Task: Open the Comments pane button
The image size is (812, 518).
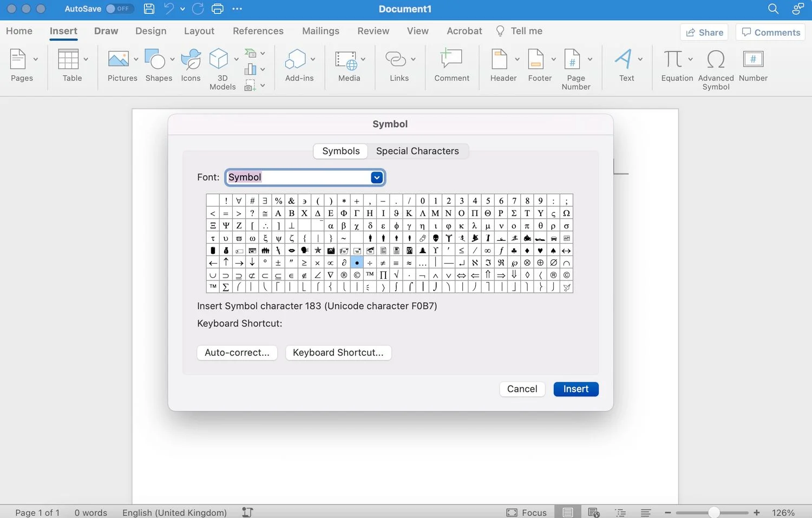Action: click(771, 32)
